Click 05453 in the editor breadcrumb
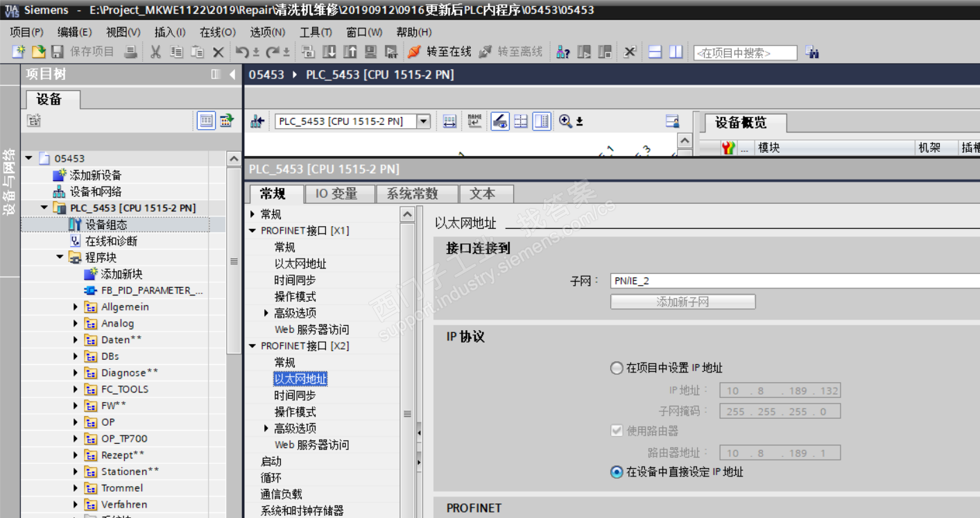Screen dimensions: 980x518 coord(266,74)
